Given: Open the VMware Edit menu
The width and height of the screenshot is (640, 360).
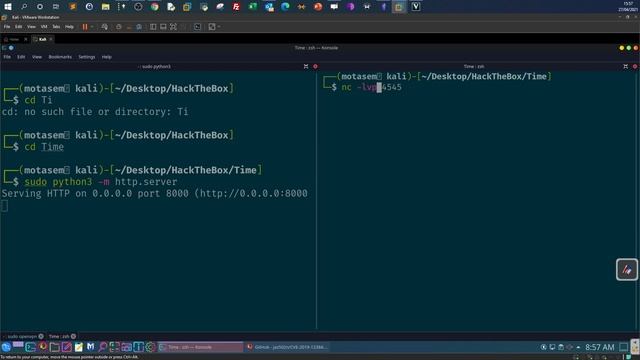Looking at the screenshot, I should (x=19, y=27).
